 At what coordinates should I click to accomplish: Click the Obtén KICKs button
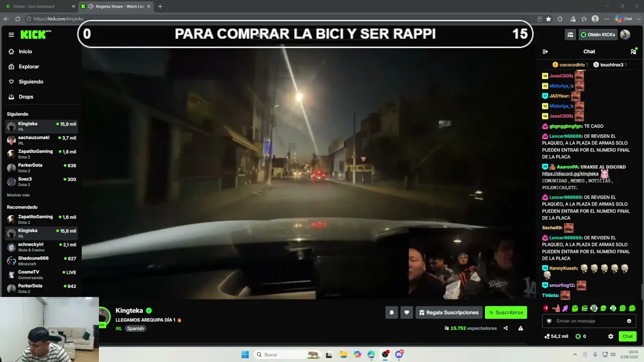pyautogui.click(x=598, y=35)
